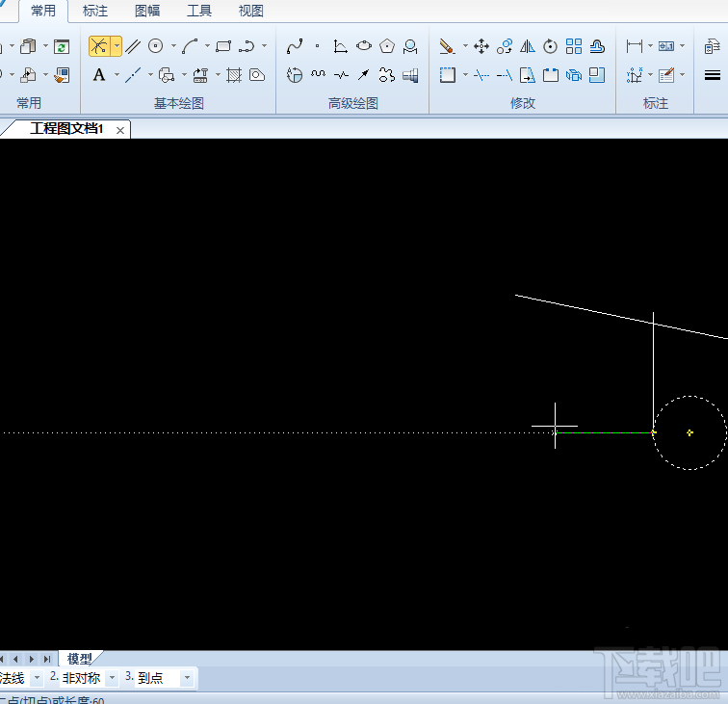
Task: Click the rotate tool in the modify panel
Action: click(550, 46)
